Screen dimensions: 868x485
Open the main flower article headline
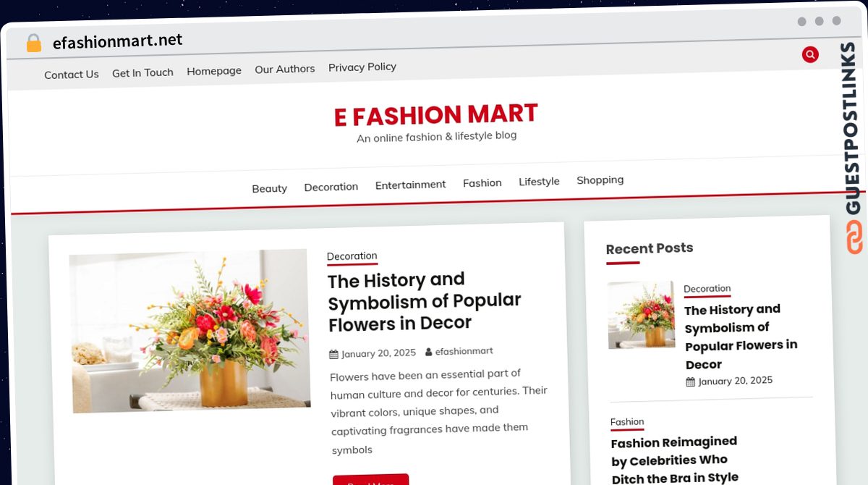pyautogui.click(x=425, y=301)
